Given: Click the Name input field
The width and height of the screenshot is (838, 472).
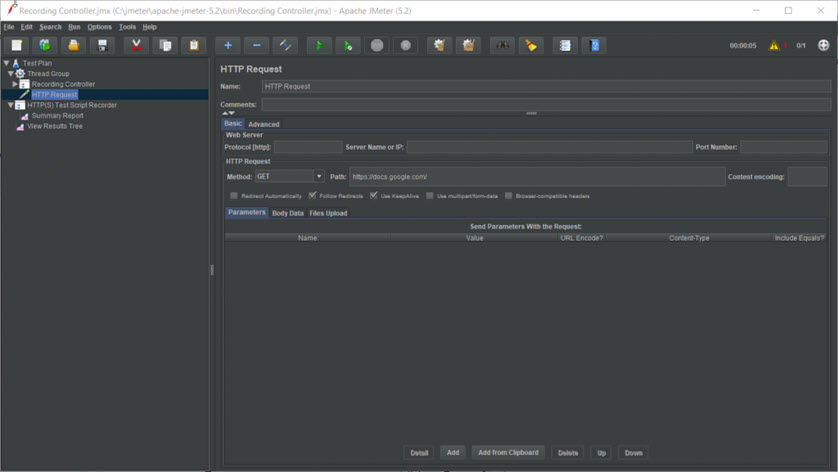Looking at the screenshot, I should pos(546,86).
